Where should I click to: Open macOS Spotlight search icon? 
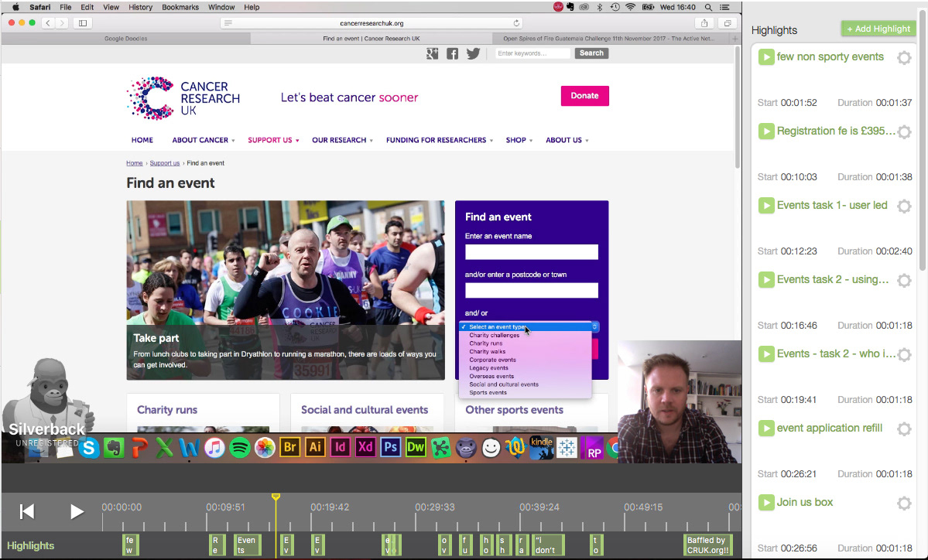click(x=708, y=7)
